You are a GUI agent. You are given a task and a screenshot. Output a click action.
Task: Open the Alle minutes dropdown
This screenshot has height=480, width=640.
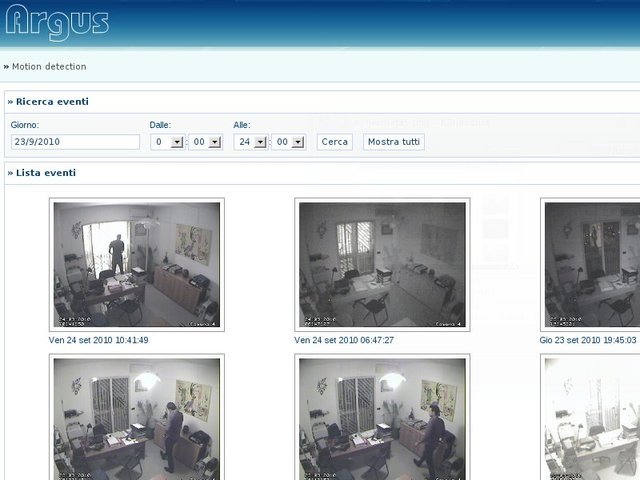289,142
